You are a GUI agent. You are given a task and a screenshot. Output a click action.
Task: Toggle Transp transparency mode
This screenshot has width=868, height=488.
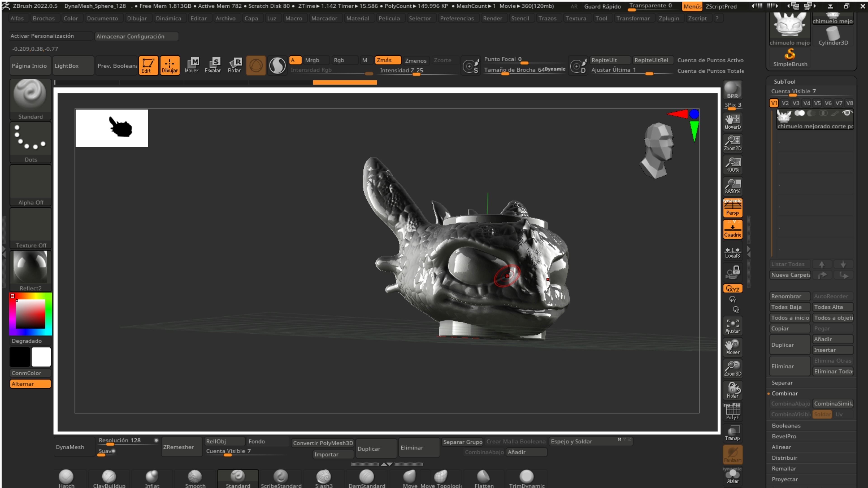(x=733, y=433)
